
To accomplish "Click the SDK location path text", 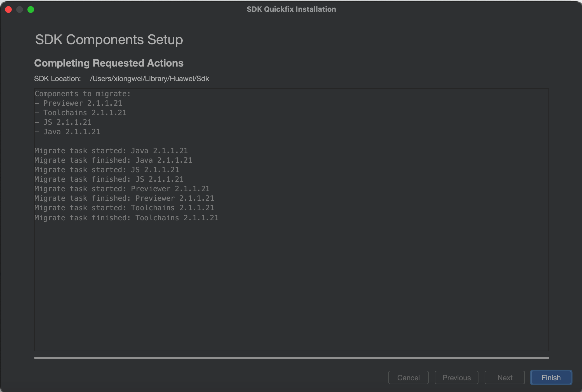I will pos(149,79).
